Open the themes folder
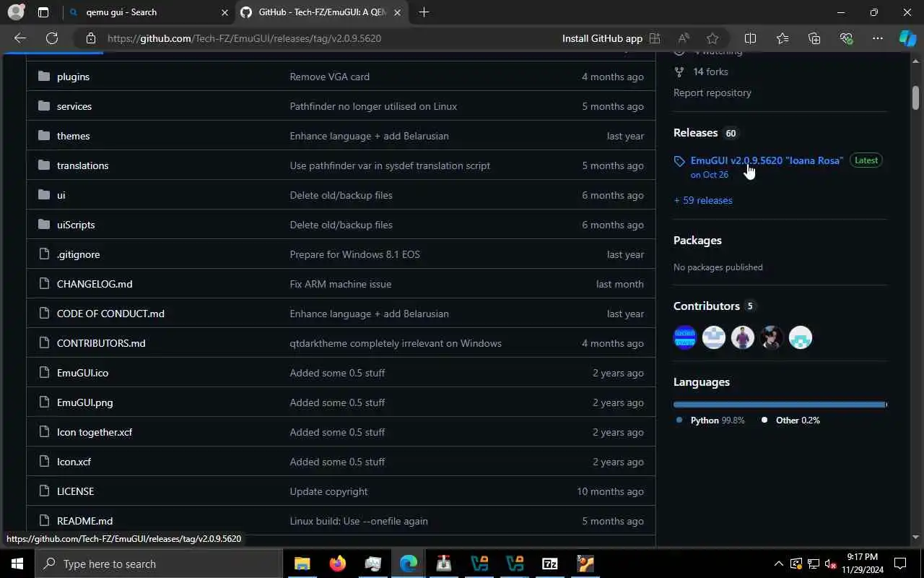Viewport: 924px width, 578px height. click(73, 136)
